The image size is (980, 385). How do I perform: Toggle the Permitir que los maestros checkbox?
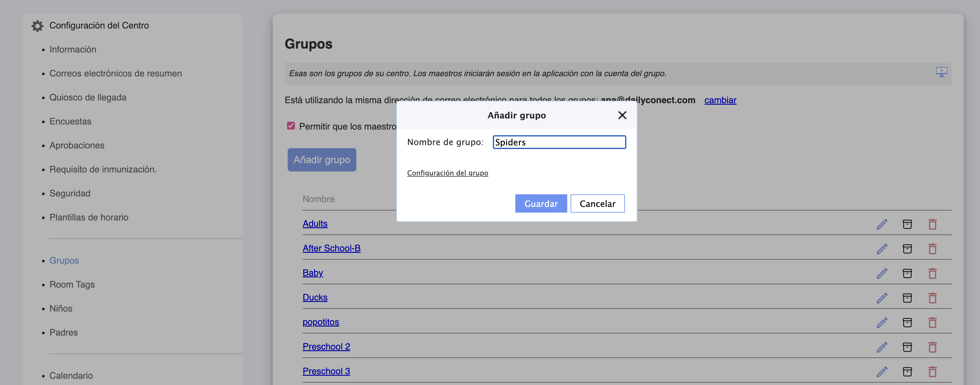[x=291, y=126]
